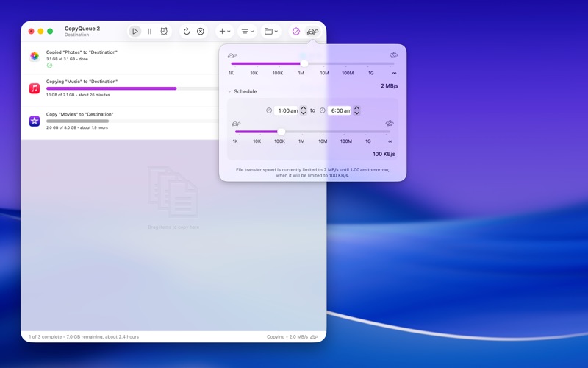Viewport: 588px width, 368px height.
Task: Adjust the scheduled 100 KB/s slider handle
Action: point(282,132)
